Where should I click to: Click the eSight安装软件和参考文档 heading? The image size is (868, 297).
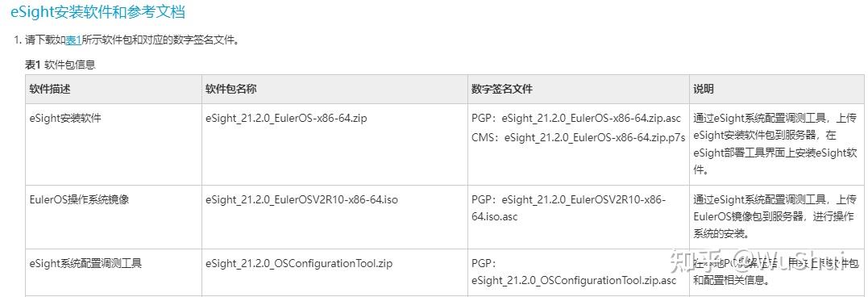click(x=98, y=11)
